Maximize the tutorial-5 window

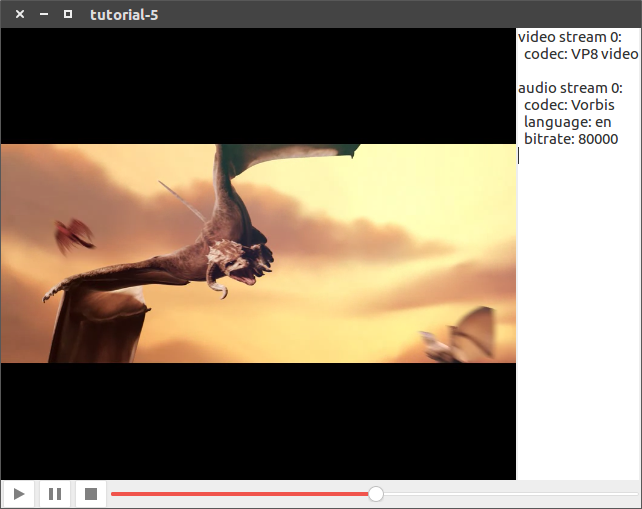tap(68, 14)
